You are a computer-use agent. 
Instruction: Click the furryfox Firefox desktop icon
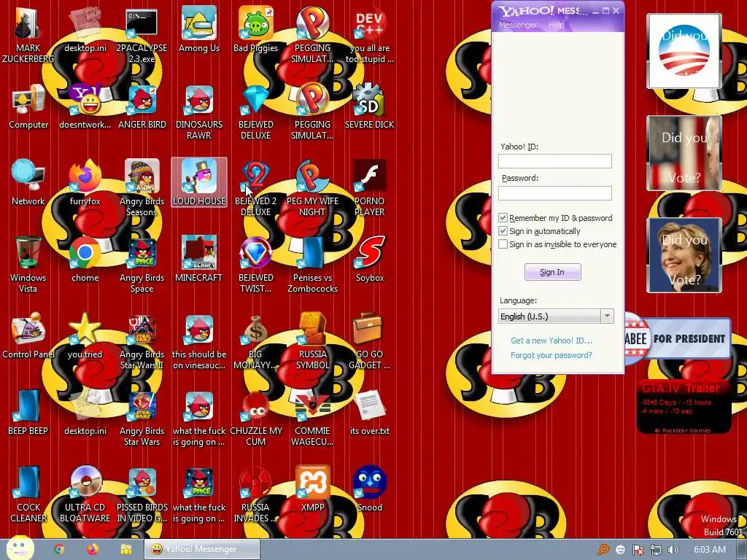point(85,182)
